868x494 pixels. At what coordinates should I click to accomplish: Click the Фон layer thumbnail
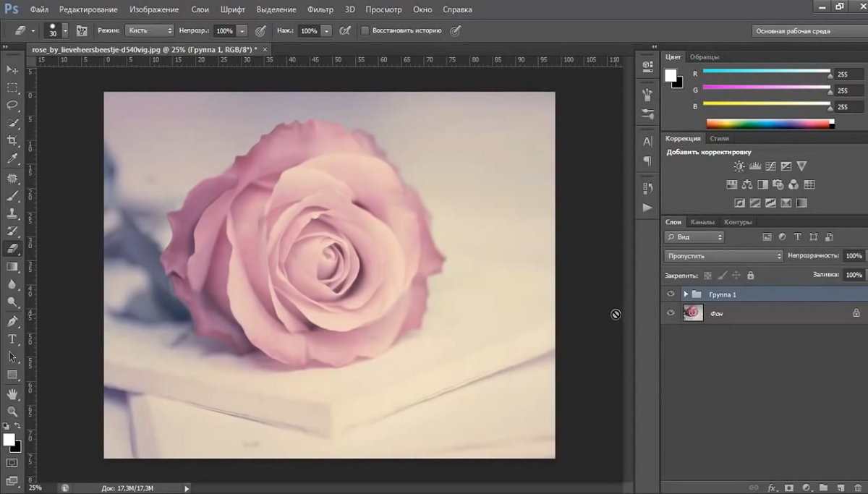coord(693,312)
